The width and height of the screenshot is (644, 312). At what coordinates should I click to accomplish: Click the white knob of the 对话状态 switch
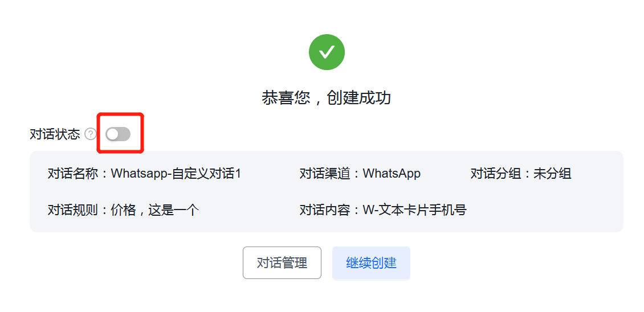[112, 134]
